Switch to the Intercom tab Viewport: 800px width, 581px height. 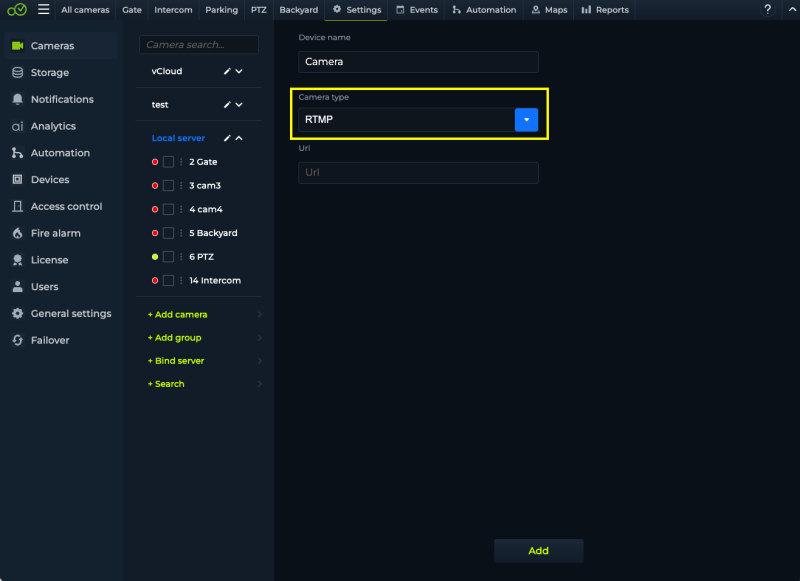[x=173, y=10]
